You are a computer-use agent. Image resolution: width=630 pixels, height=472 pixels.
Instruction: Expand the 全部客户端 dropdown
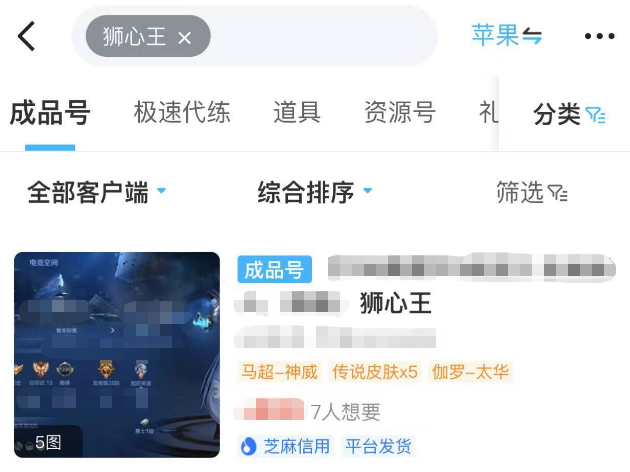click(x=96, y=192)
